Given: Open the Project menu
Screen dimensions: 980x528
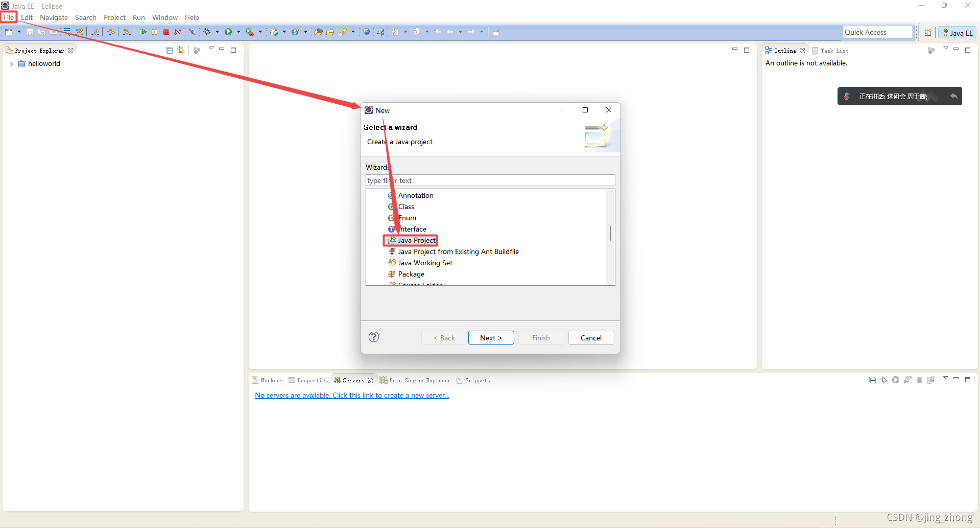Looking at the screenshot, I should pyautogui.click(x=114, y=17).
